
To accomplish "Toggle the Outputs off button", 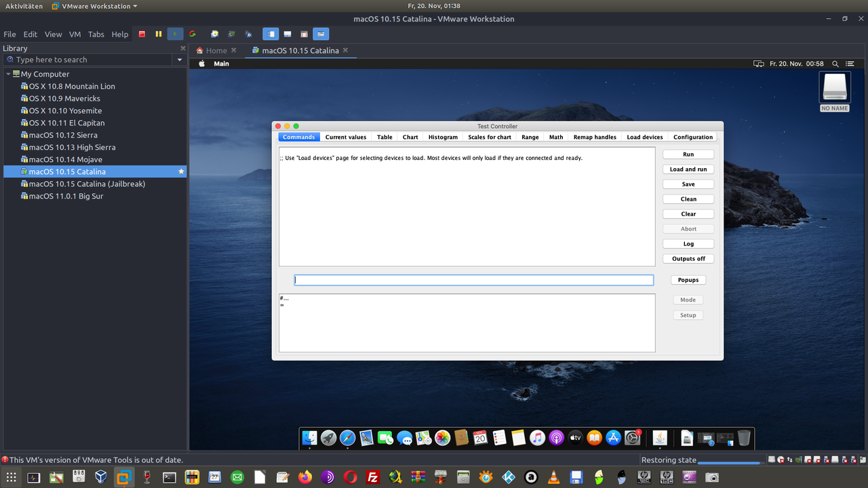I will click(x=688, y=259).
